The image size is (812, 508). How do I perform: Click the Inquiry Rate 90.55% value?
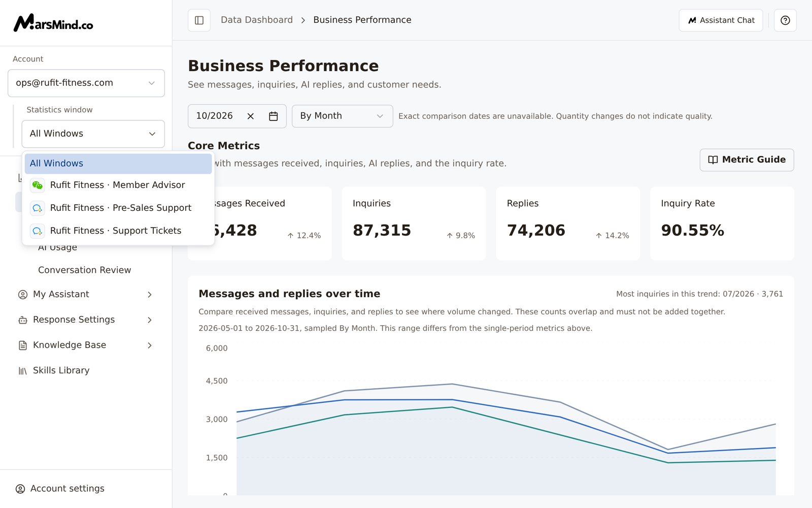point(692,231)
